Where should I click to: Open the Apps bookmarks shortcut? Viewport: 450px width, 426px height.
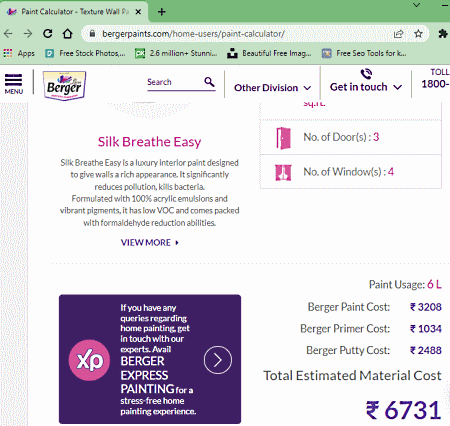[x=19, y=53]
